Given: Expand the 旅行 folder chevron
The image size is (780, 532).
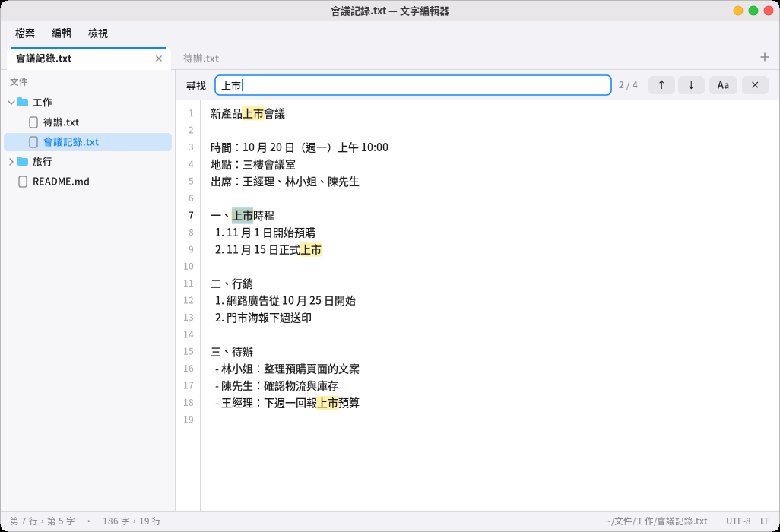Looking at the screenshot, I should (x=11, y=162).
